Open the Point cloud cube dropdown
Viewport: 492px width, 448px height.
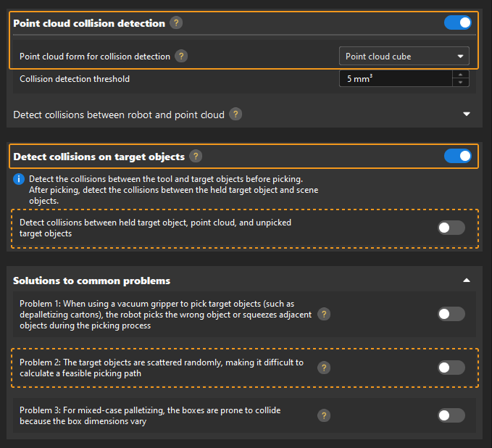point(404,56)
